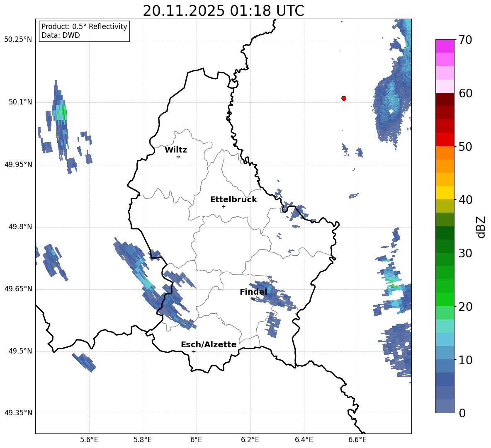Click the 6°E longitude label
The height and width of the screenshot is (448, 491).
tap(196, 440)
